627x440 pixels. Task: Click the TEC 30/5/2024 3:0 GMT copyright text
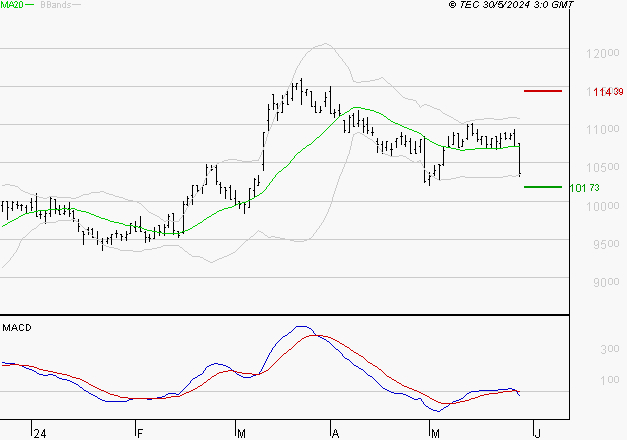pos(511,4)
